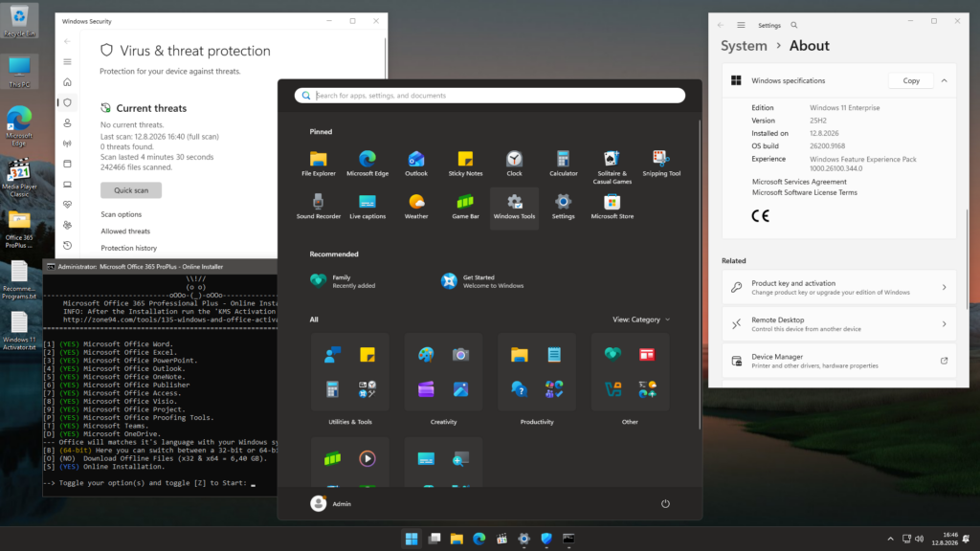Open Solitaire & Casual Games

tap(612, 166)
